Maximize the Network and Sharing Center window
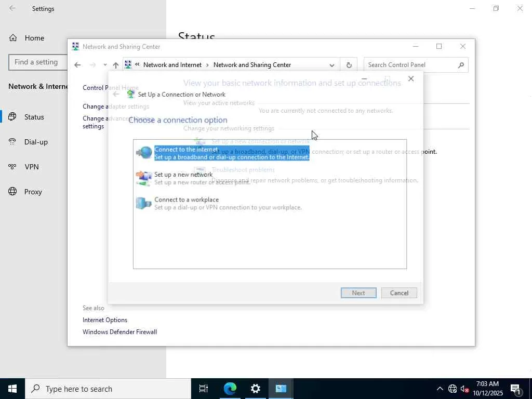This screenshot has height=399, width=532. tap(439, 46)
